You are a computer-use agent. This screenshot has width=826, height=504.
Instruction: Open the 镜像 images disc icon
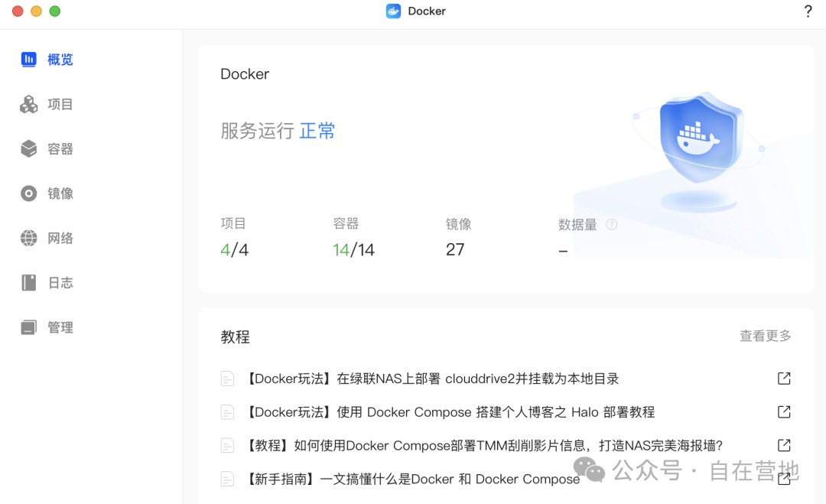(x=29, y=193)
